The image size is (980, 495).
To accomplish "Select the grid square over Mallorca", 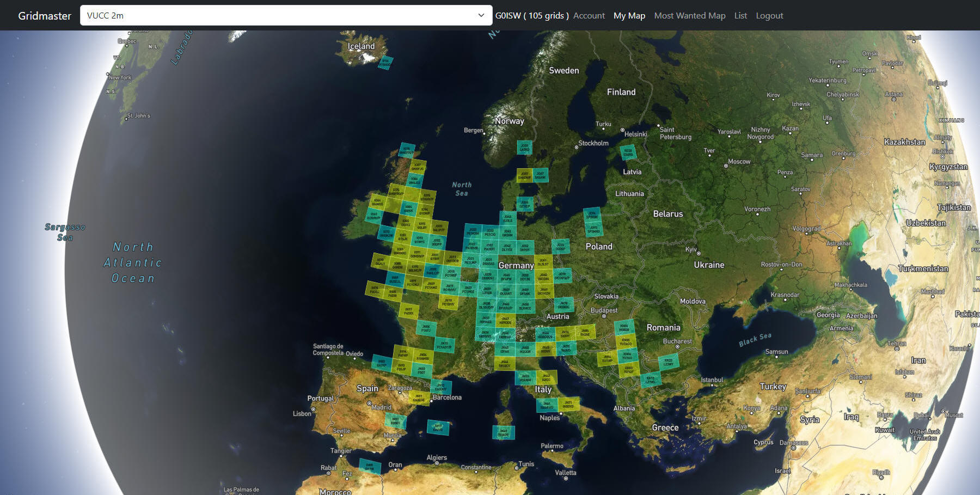I will click(438, 427).
